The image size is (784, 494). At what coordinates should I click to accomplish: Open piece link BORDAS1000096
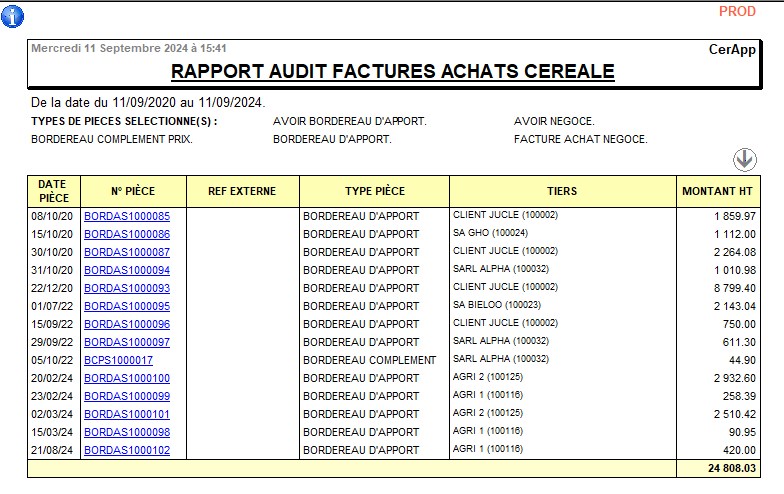pyautogui.click(x=127, y=324)
